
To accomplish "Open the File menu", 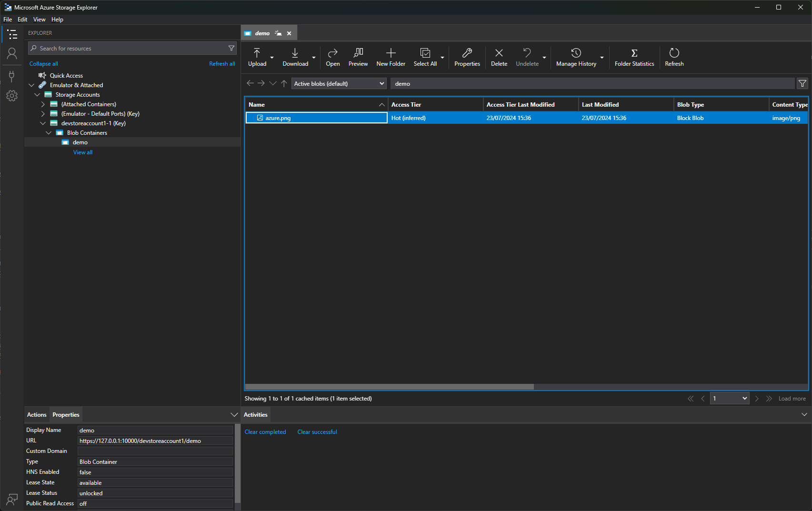I will (8, 20).
